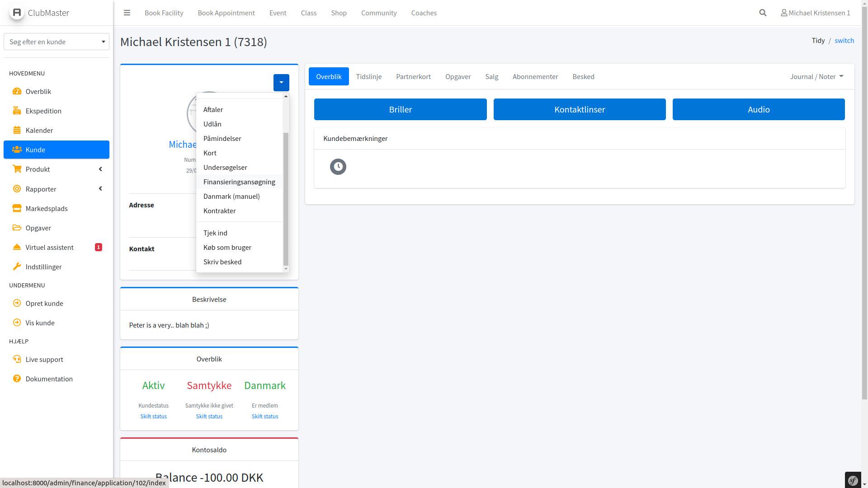Click the Kontaktlinser button
This screenshot has width=868, height=488.
[579, 109]
